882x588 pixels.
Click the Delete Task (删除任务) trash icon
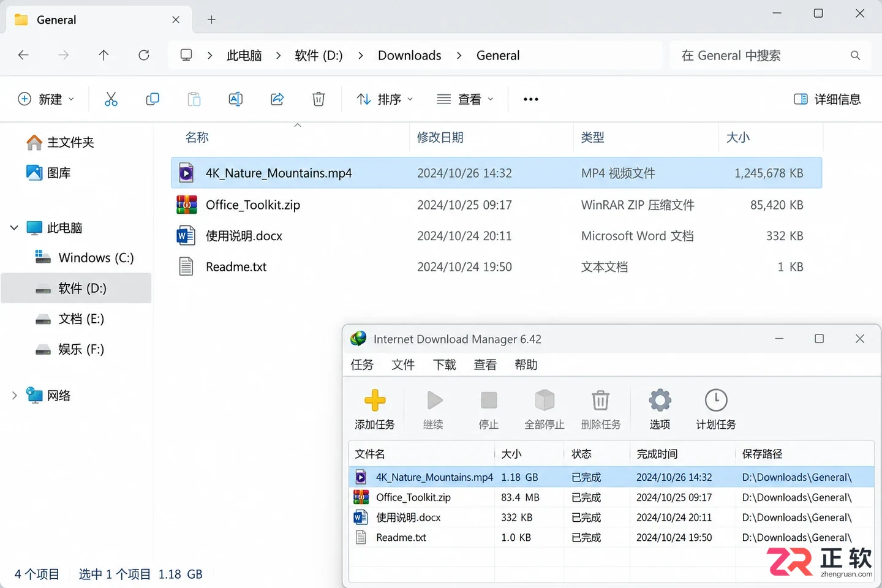pyautogui.click(x=600, y=401)
